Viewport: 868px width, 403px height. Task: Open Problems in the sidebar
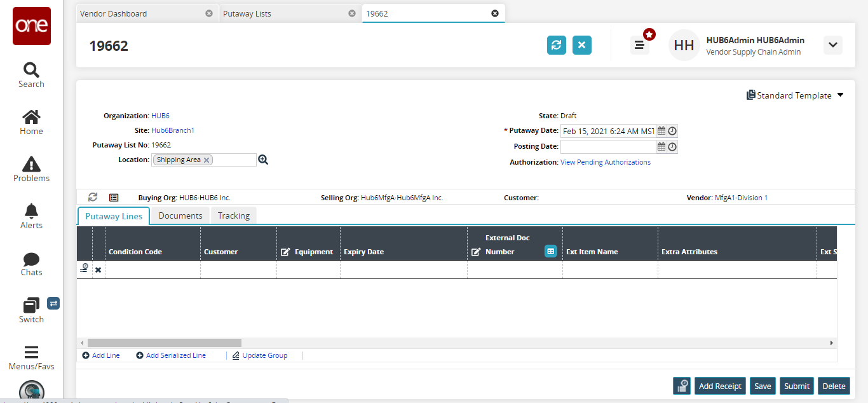click(31, 170)
